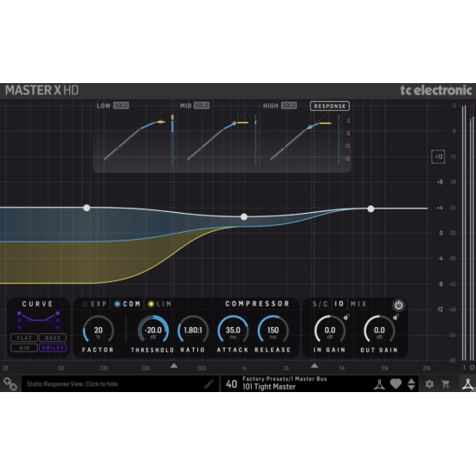Click the mid-high crossover triangle marker
The image size is (476, 476).
[x=314, y=366]
